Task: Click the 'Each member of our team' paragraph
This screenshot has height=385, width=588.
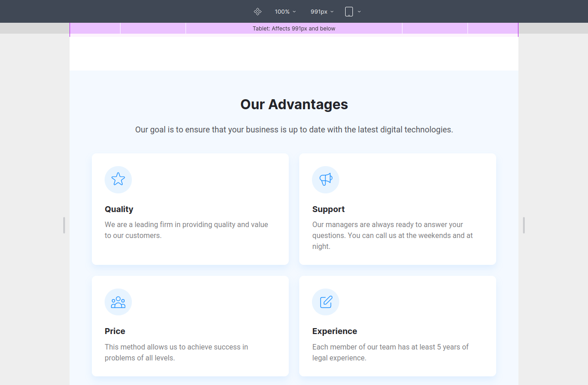Action: coord(391,352)
